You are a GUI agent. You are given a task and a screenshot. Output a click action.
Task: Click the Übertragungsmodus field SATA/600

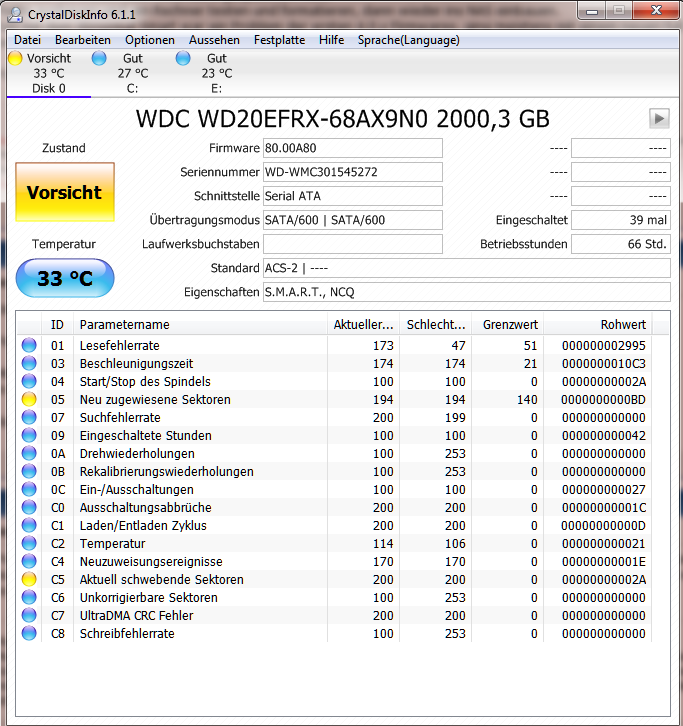[x=353, y=220]
